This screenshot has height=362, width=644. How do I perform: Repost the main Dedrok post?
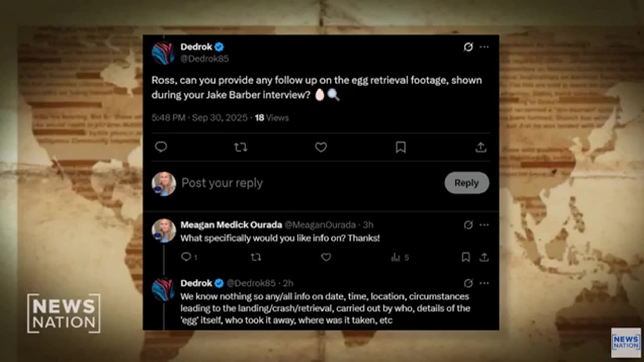coord(240,147)
